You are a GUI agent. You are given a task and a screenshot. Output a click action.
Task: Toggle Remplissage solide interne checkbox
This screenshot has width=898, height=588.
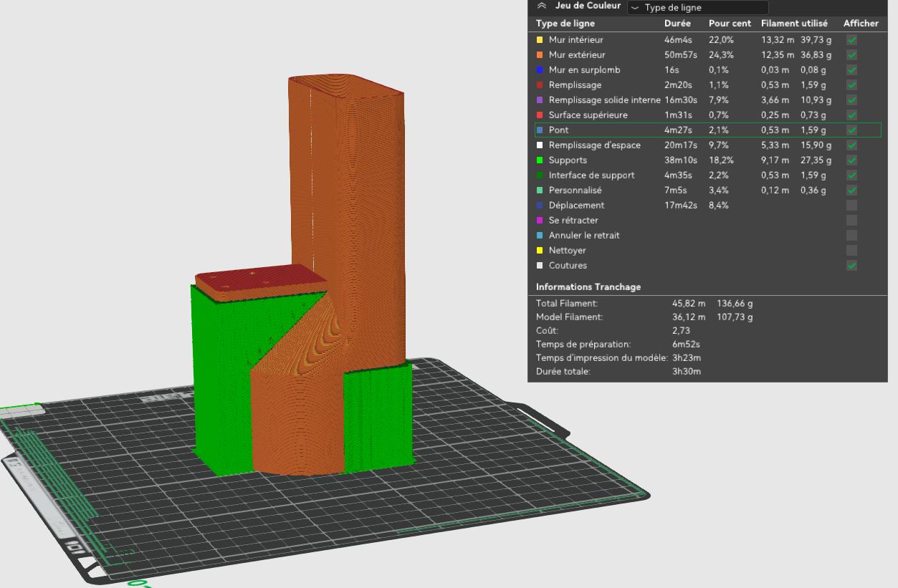point(851,100)
